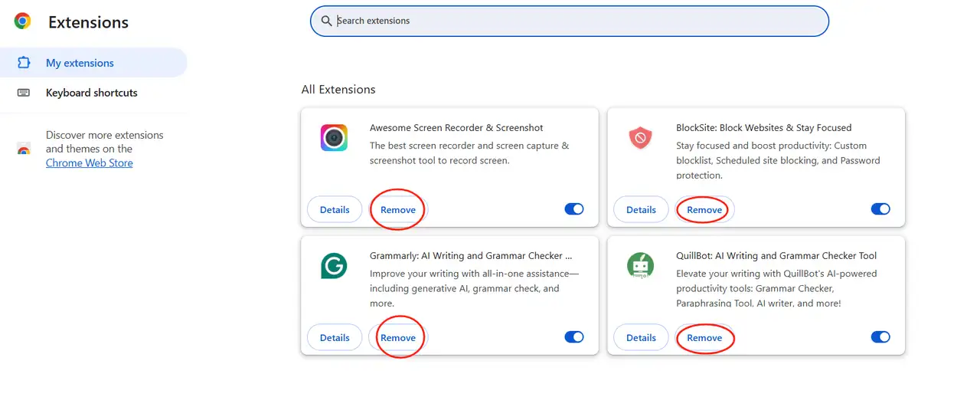Click the Elevate your writing description text
Viewport: 980px width, 397px height.
coord(776,288)
